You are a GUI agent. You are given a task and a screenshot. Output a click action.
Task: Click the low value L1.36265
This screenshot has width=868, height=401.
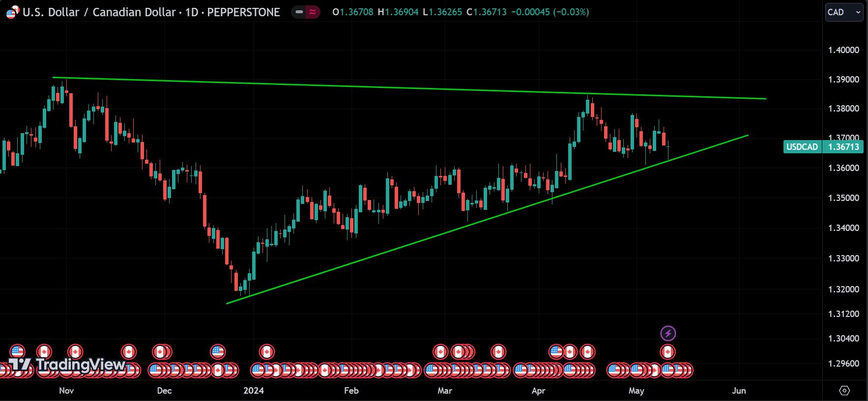[x=442, y=12]
